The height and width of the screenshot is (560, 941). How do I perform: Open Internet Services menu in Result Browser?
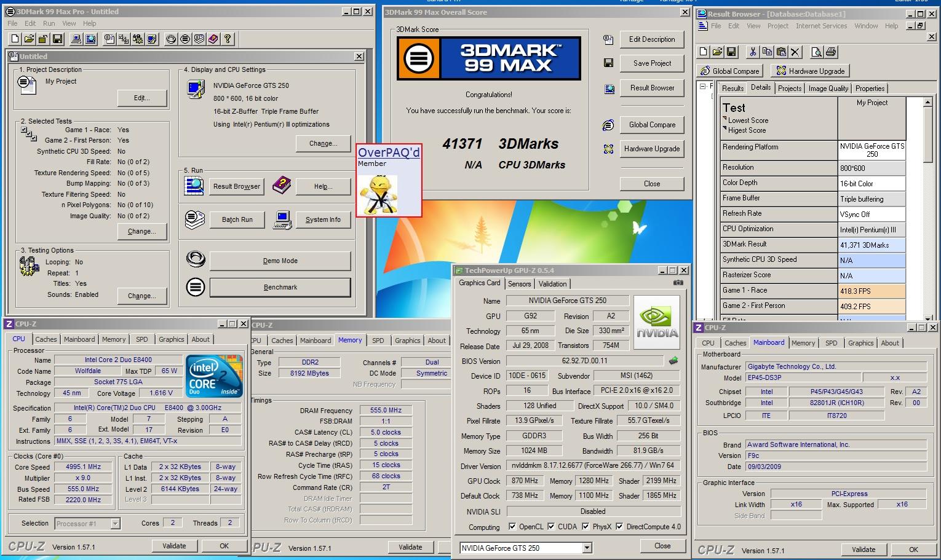coord(821,26)
